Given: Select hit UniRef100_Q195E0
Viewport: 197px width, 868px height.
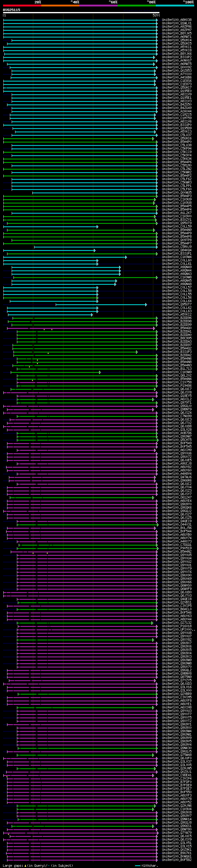Looking at the screenshot, I should [177, 91].
